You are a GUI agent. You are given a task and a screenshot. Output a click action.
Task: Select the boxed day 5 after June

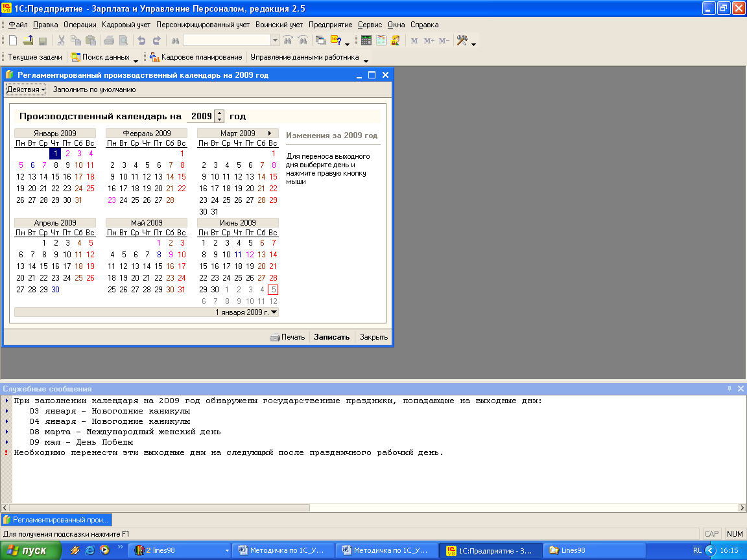(x=273, y=290)
